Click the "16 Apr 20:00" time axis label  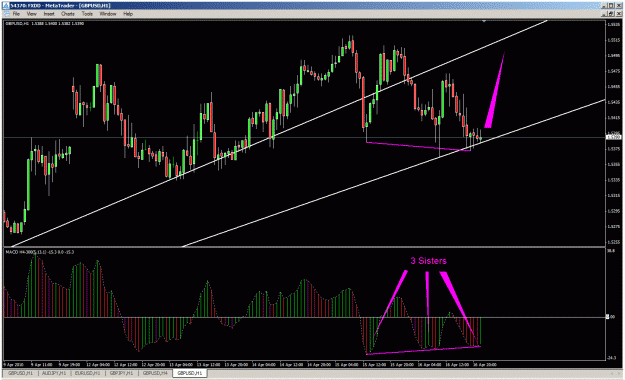(485, 364)
